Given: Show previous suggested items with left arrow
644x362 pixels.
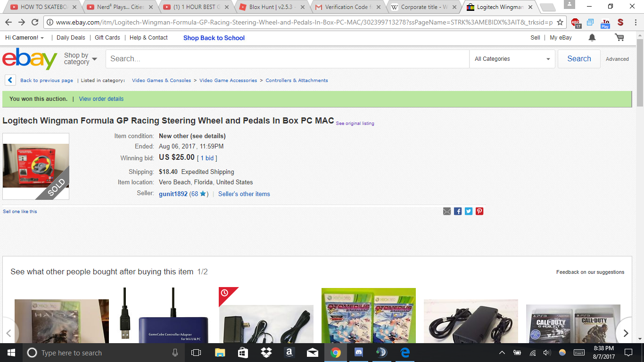Looking at the screenshot, I should coord(8,333).
